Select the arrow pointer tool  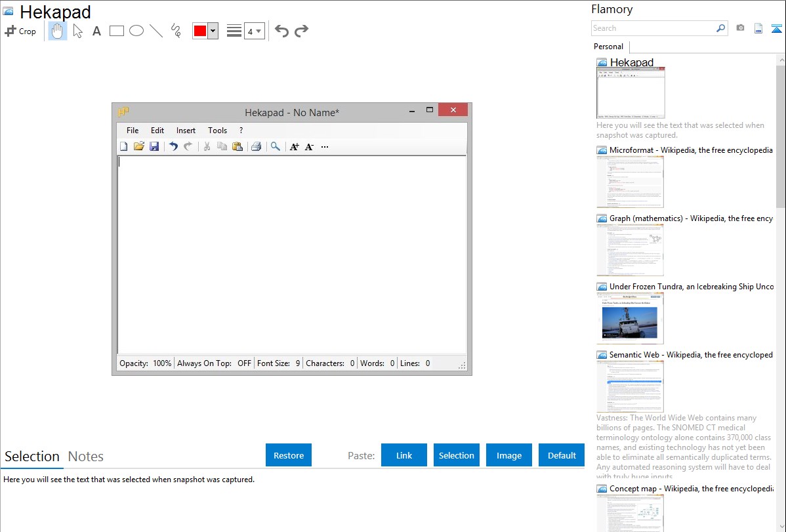point(77,31)
